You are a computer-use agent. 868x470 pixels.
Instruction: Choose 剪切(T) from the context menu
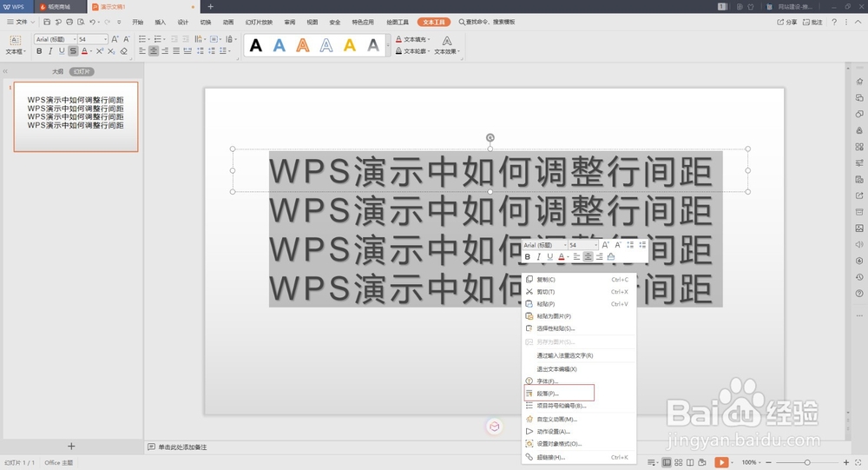click(x=578, y=292)
